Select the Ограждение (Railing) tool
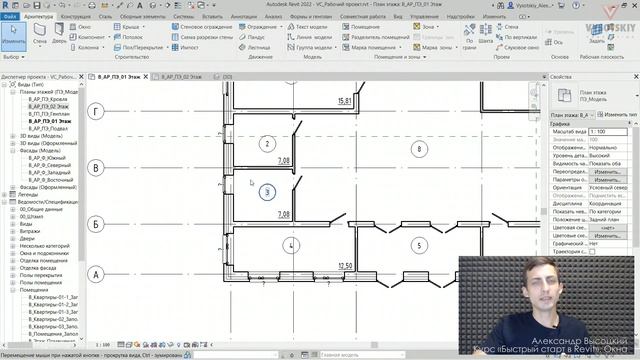 [x=258, y=27]
